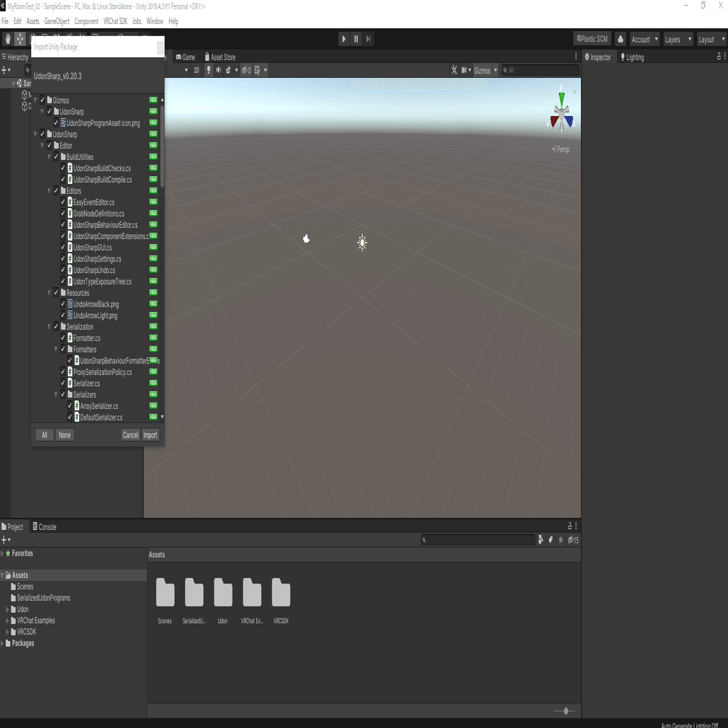The image size is (728, 728).
Task: Open the Layout dropdown
Action: [711, 39]
